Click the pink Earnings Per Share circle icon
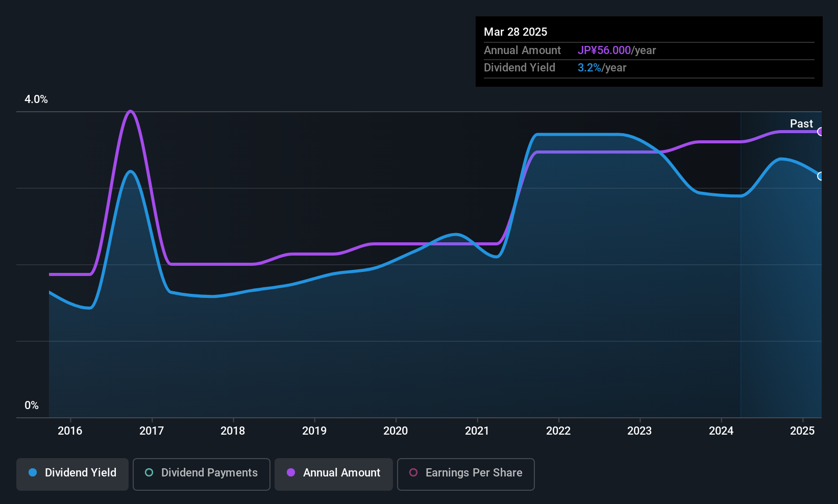 point(413,472)
